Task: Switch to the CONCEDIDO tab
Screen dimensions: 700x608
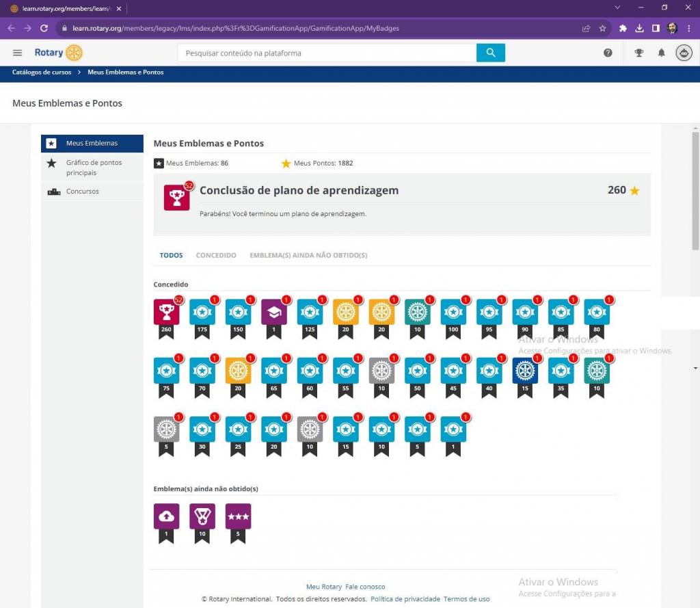Action: [216, 255]
